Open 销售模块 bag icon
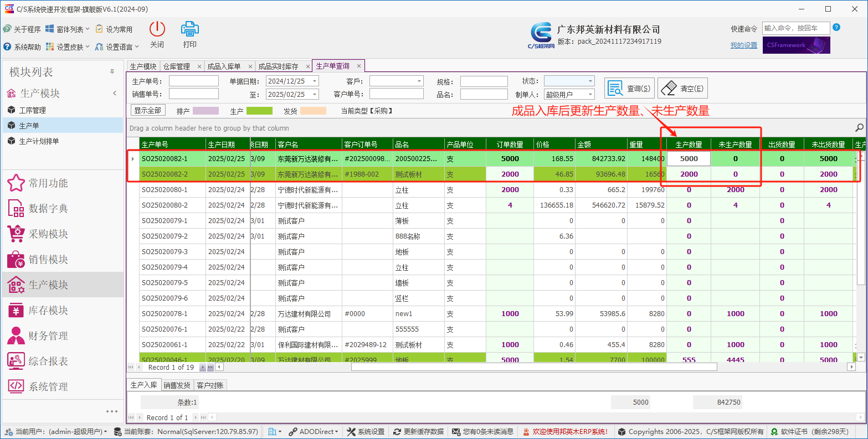This screenshot has width=868, height=439. tap(16, 260)
